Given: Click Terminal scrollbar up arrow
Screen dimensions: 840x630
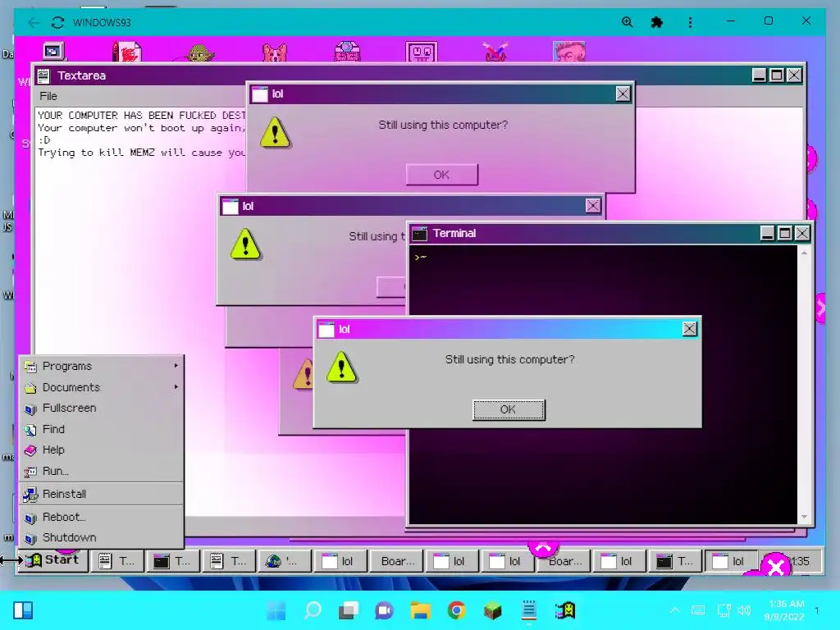Looking at the screenshot, I should pyautogui.click(x=804, y=253).
